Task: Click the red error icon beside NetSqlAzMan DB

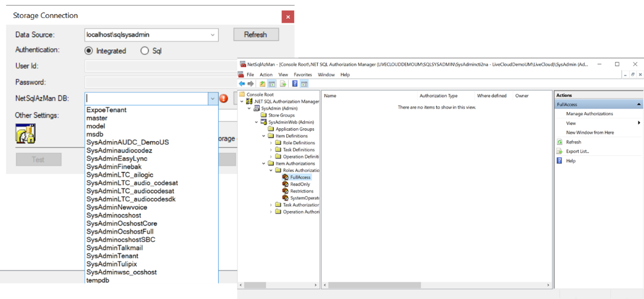Action: click(x=224, y=98)
